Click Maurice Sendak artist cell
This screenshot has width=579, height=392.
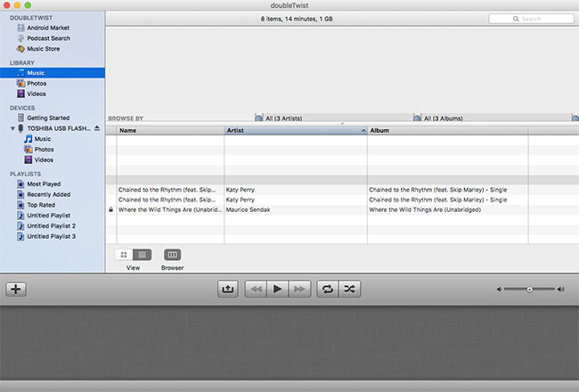point(248,209)
